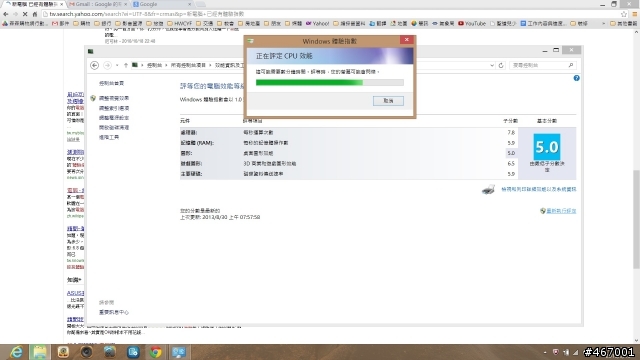Open the HWCYF bookmark folder
Image resolution: width=640 pixels, height=360 pixels.
coord(180,24)
